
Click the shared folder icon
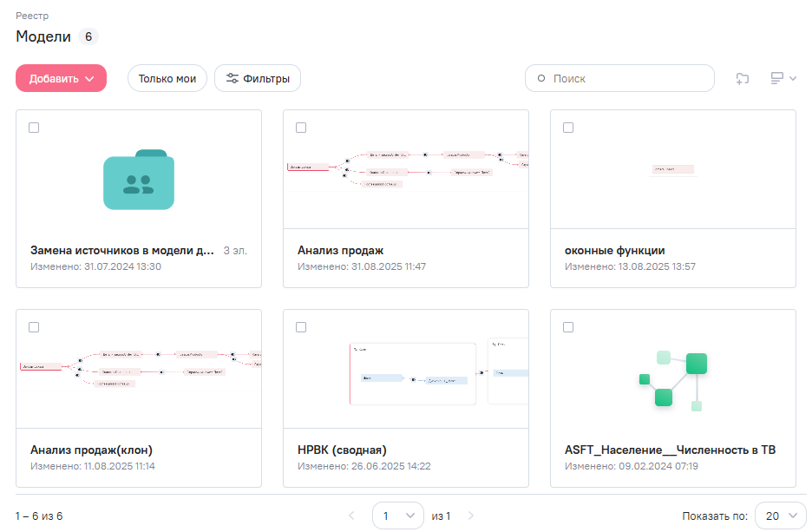coord(139,181)
